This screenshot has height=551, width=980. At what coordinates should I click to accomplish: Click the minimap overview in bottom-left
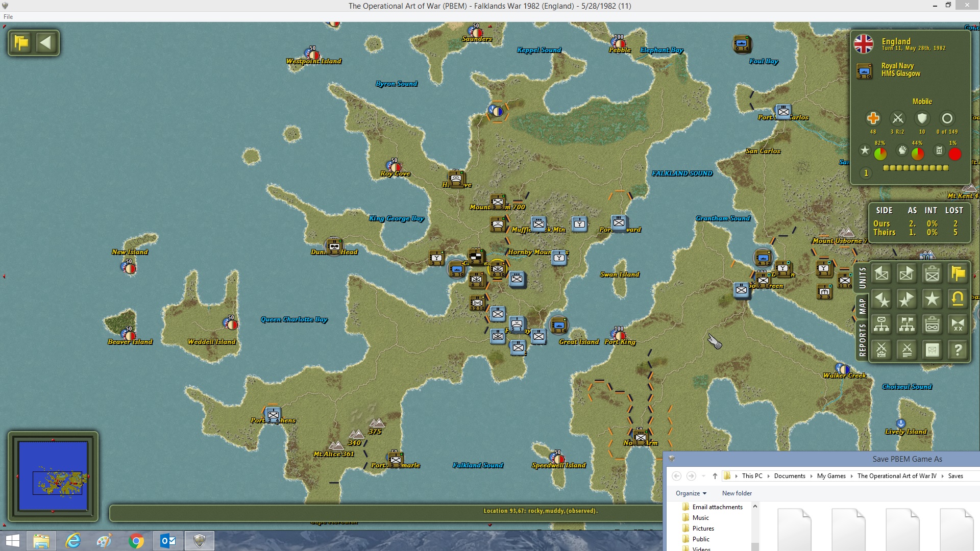pos(53,477)
